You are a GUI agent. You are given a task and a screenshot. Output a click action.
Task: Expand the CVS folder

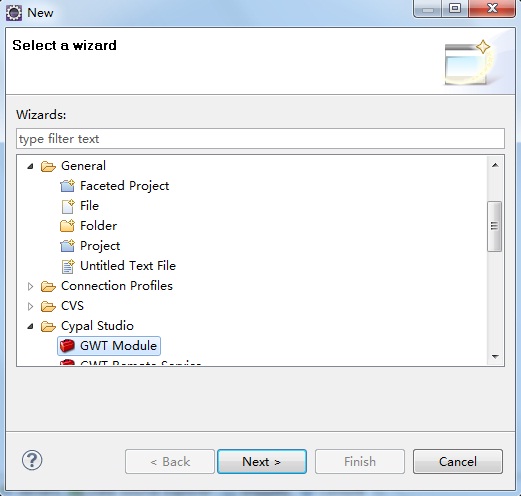pyautogui.click(x=30, y=306)
